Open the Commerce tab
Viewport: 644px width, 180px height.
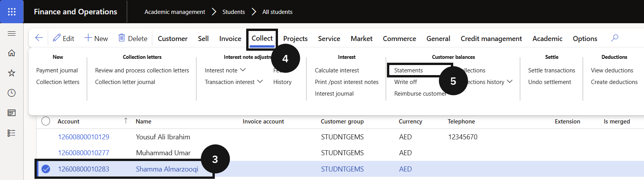(x=399, y=39)
